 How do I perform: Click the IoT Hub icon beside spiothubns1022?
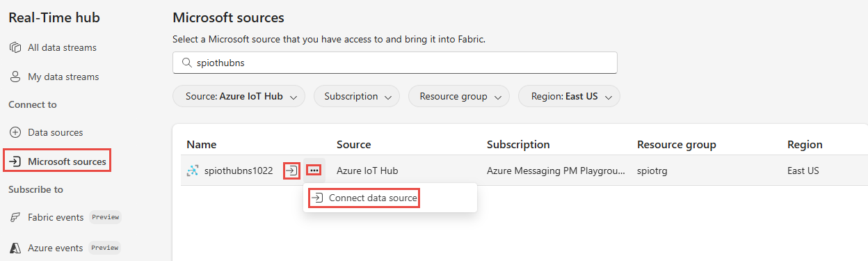point(193,171)
